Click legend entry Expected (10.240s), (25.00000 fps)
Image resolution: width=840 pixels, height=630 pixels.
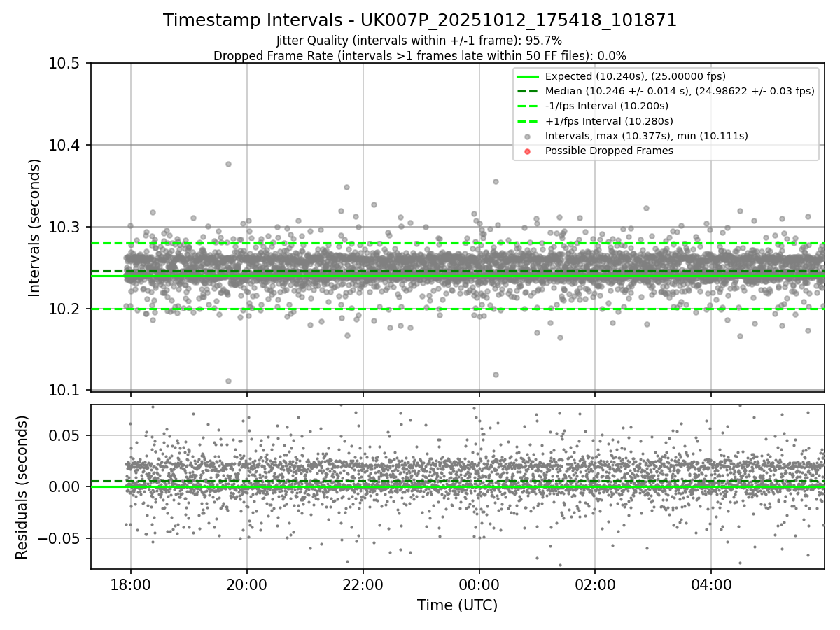tap(636, 76)
